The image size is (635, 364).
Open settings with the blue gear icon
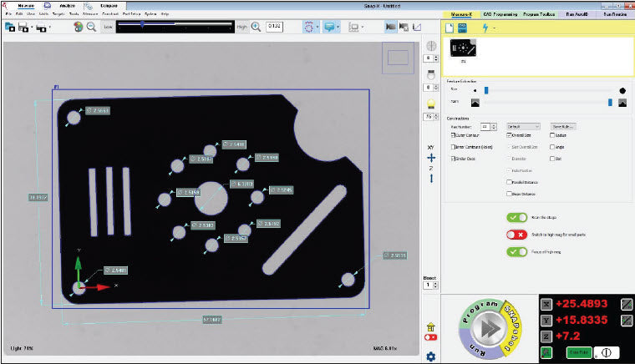(430, 356)
